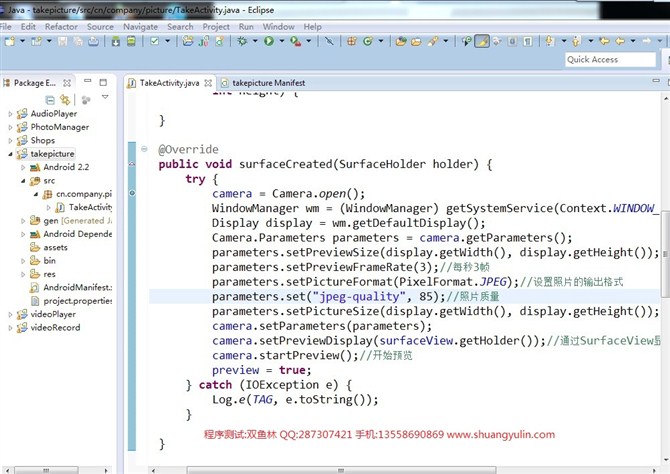Open the Window menu
The image size is (670, 474).
(278, 26)
